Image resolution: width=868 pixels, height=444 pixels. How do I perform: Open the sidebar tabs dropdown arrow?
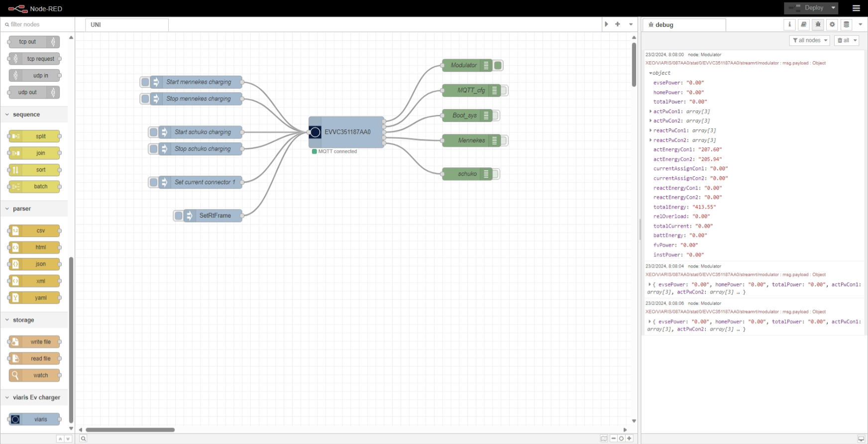860,24
